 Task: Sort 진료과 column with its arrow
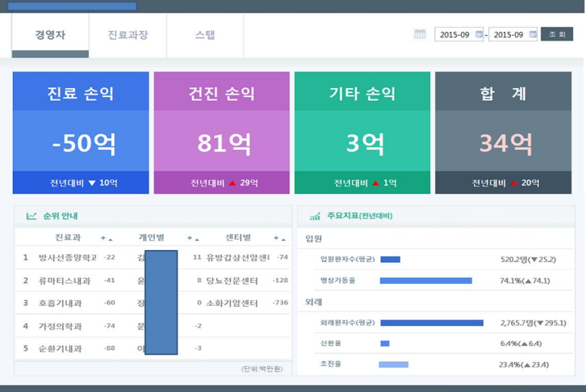pyautogui.click(x=110, y=239)
